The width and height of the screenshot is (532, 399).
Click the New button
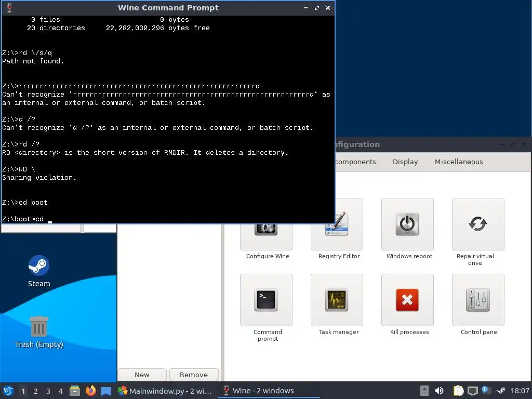pyautogui.click(x=142, y=375)
